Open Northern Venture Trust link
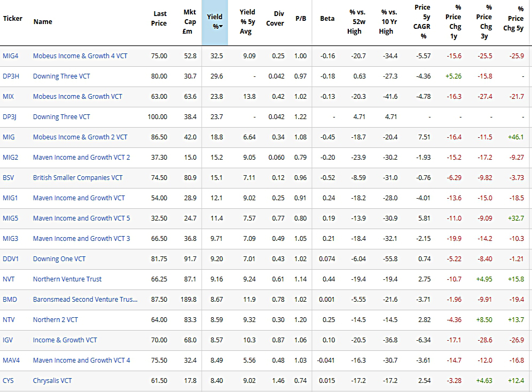Screen dimensions: 532x392 click(x=67, y=279)
